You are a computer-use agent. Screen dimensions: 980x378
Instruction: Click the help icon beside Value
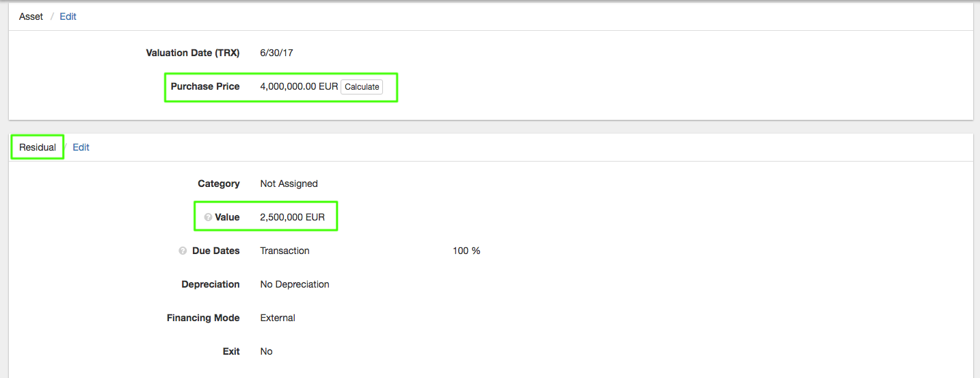(208, 217)
